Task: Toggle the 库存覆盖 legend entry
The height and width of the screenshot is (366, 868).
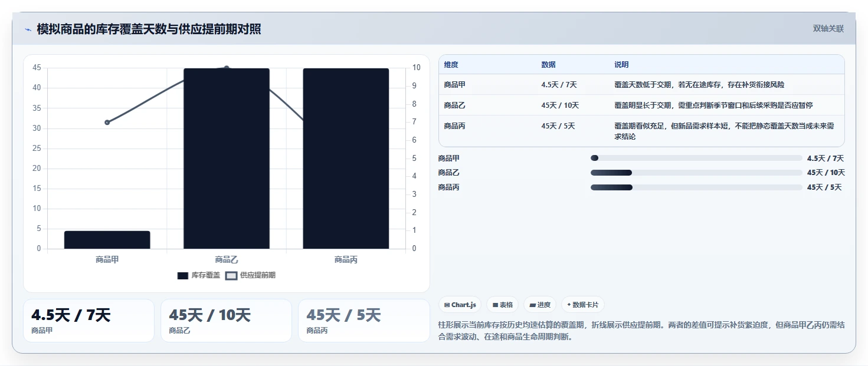Action: click(x=199, y=275)
